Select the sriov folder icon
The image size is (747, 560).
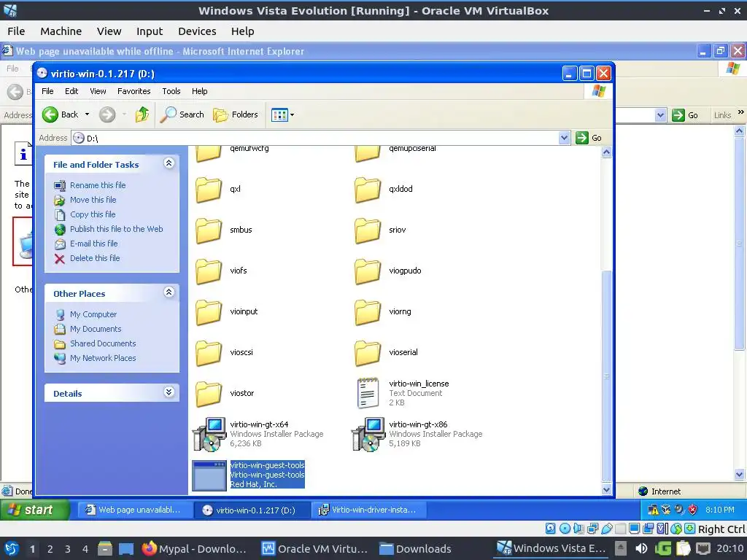click(368, 230)
